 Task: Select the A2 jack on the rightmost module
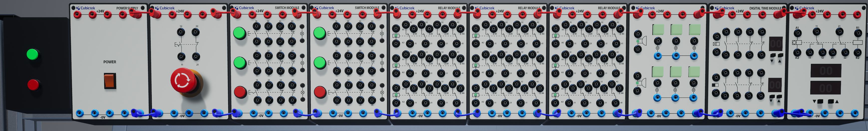click(797, 52)
